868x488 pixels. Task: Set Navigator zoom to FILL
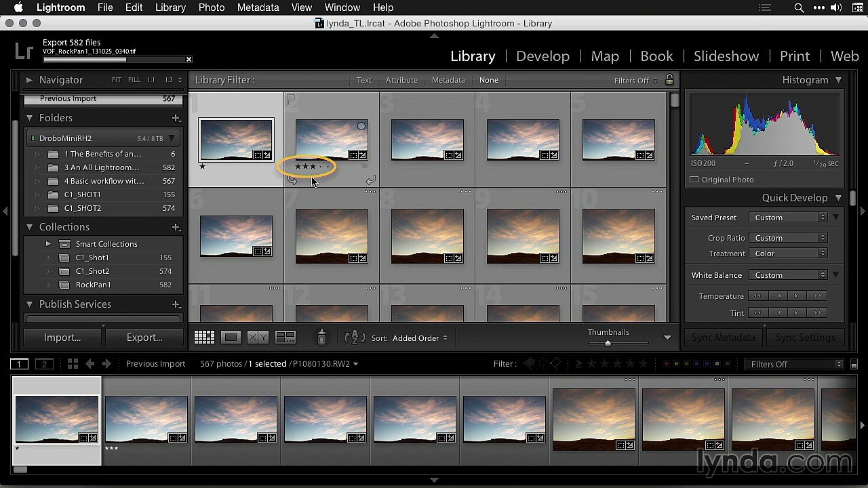pyautogui.click(x=134, y=80)
